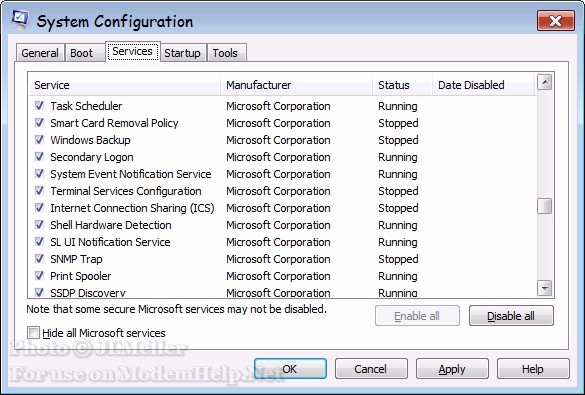The image size is (585, 395).
Task: Uncheck the SSDP Discovery checkbox
Action: (39, 292)
